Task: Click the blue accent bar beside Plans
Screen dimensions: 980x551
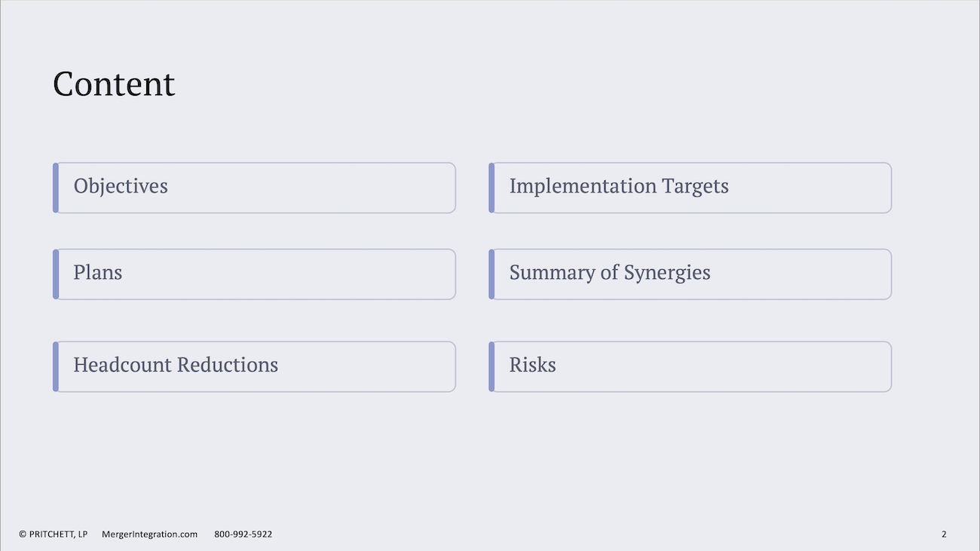Action: (x=55, y=274)
